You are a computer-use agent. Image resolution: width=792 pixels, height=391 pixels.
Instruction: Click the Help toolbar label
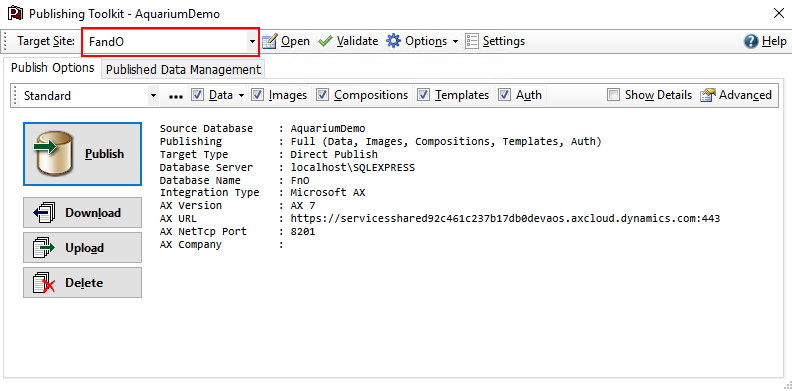[x=774, y=41]
